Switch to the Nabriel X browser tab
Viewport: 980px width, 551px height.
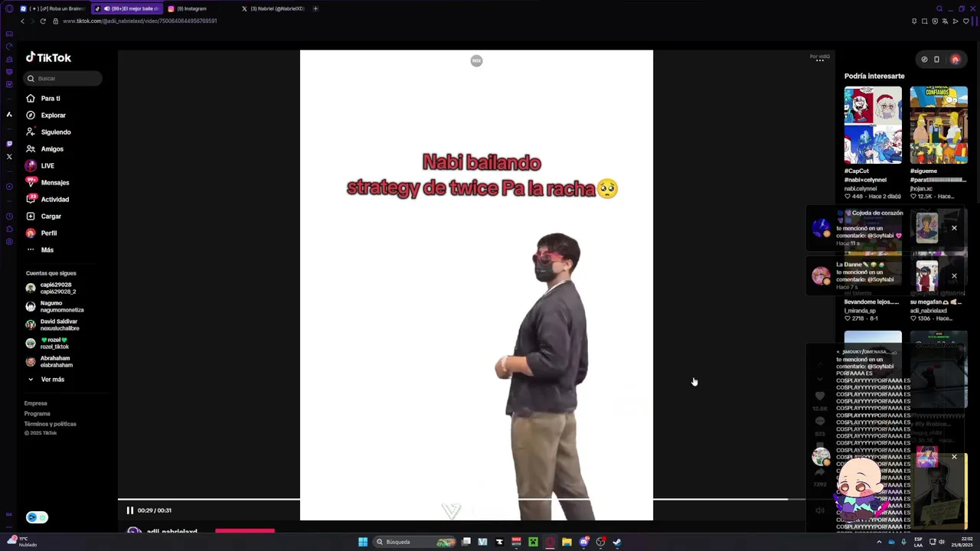[274, 8]
